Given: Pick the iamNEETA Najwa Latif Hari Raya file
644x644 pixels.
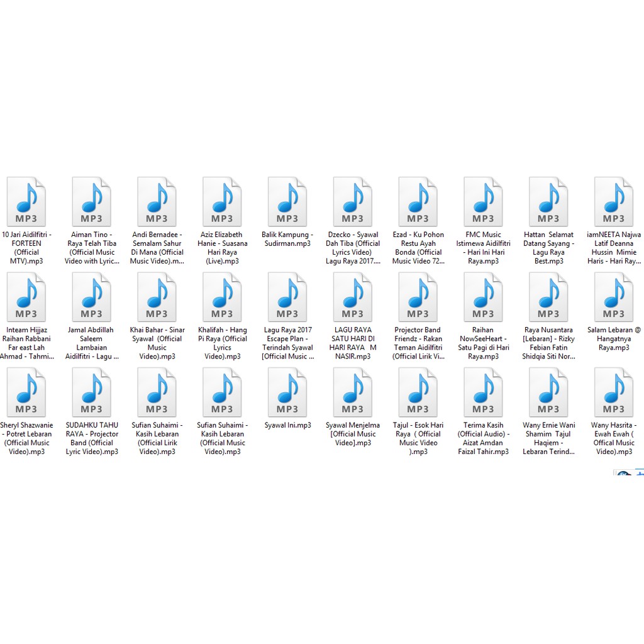Looking at the screenshot, I should 614,202.
